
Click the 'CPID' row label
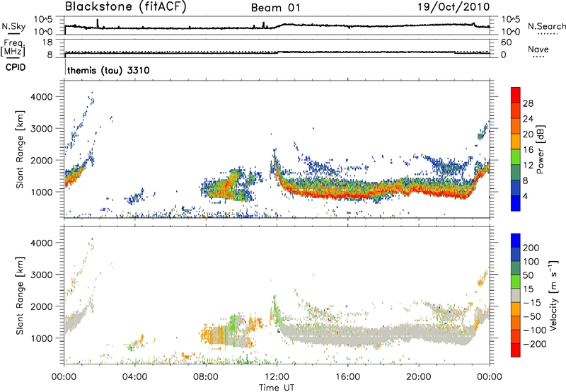[x=16, y=67]
